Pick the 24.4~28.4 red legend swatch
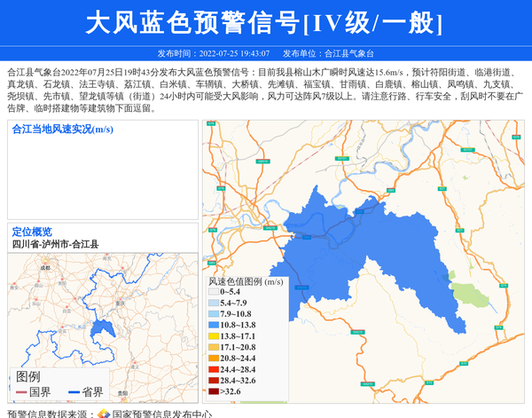This screenshot has width=532, height=418. coord(213,368)
